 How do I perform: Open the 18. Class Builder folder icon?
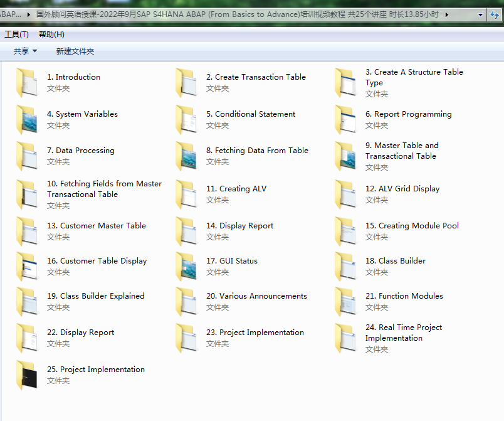click(x=345, y=266)
